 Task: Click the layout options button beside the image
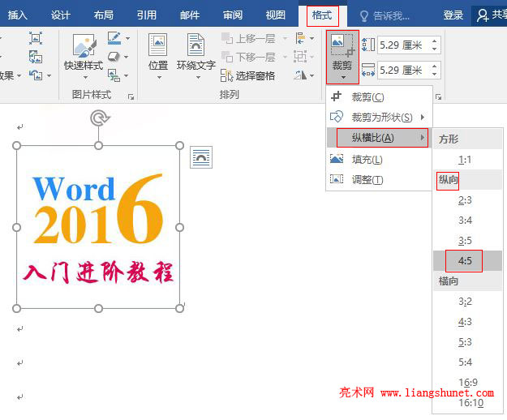pos(201,157)
